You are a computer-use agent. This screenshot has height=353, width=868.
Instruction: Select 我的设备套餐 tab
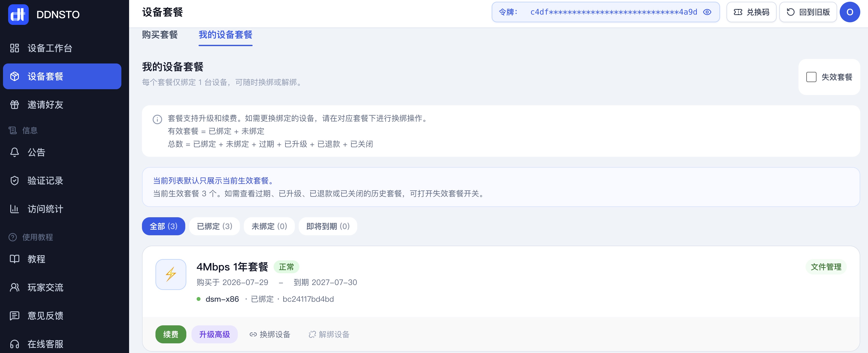tap(225, 35)
